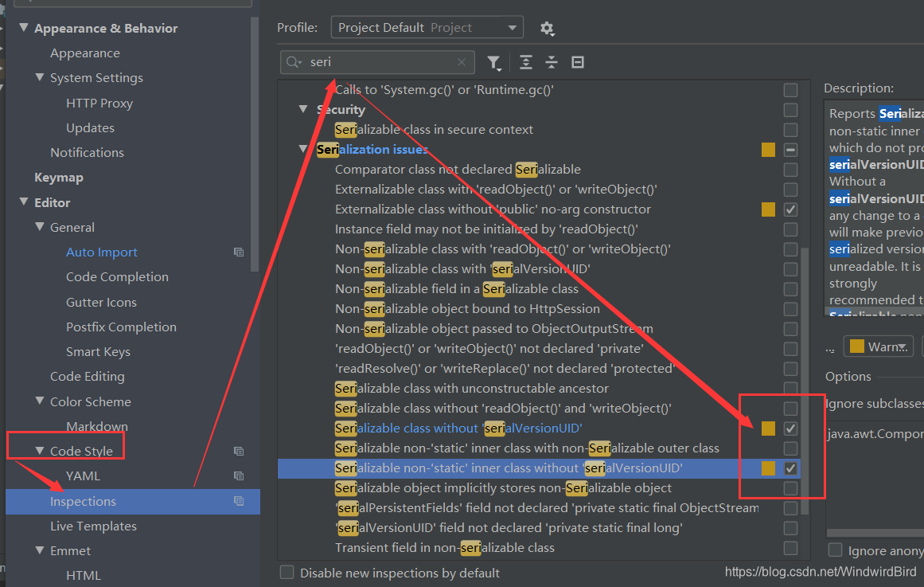
Task: Toggle 'Serializable class without serialVersionUID' checkbox
Action: pos(790,429)
